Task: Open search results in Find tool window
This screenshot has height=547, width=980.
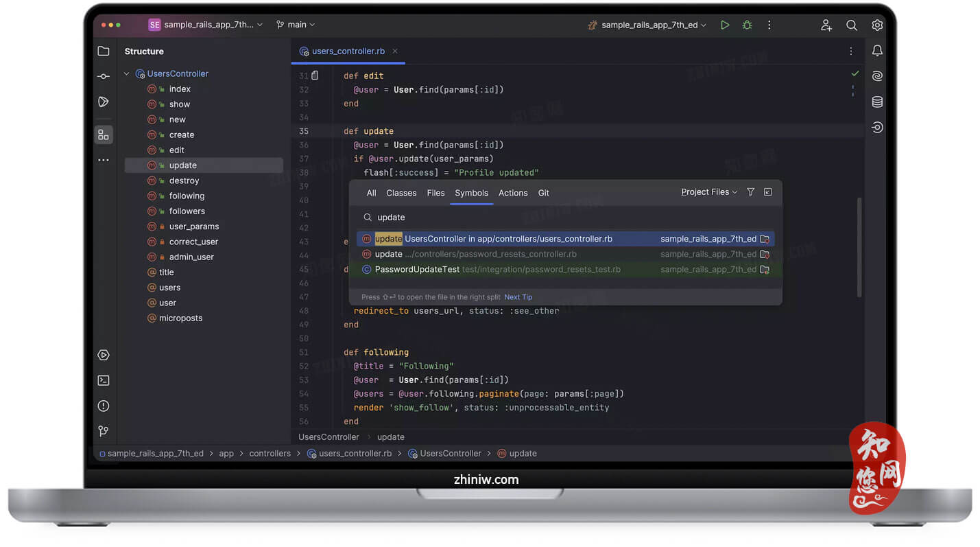Action: (x=767, y=192)
